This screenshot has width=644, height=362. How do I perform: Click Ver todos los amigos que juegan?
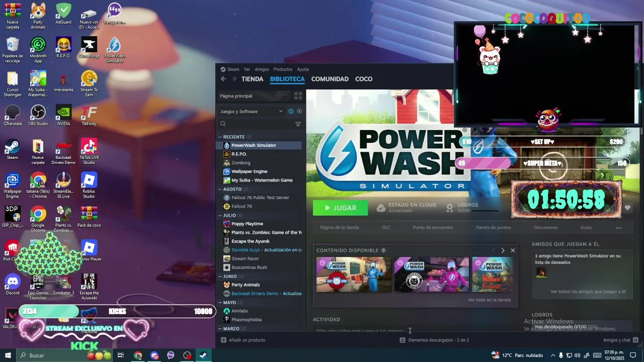pyautogui.click(x=588, y=292)
